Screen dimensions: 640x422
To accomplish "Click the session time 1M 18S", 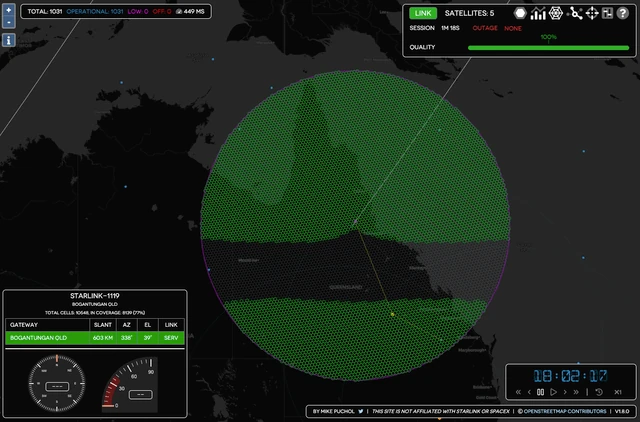I will tap(450, 28).
